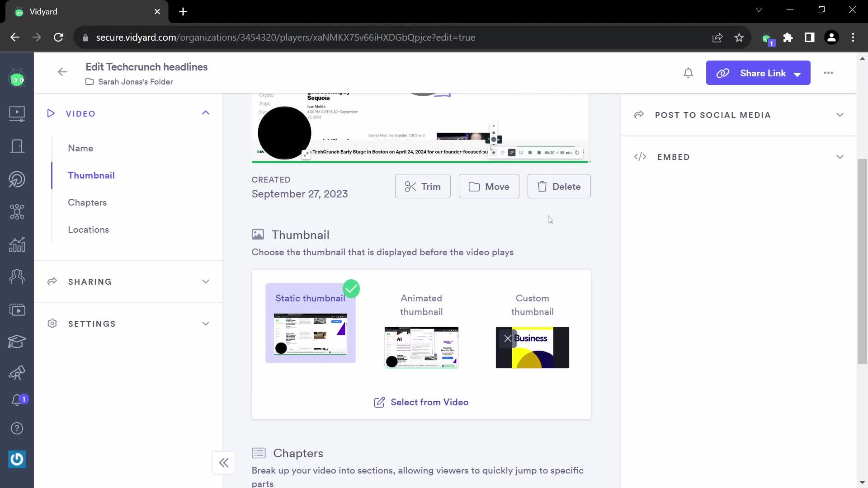Screen dimensions: 868x488
Task: Open the browser profile avatar
Action: [x=831, y=38]
